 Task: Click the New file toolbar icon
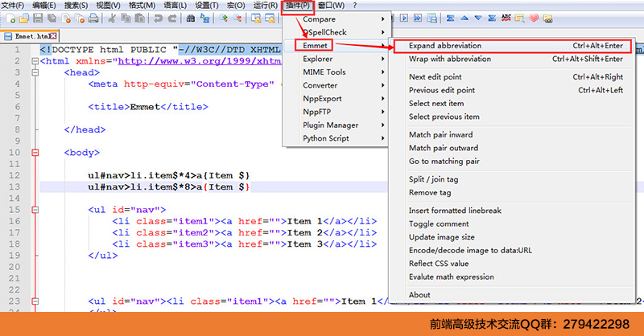(11, 18)
